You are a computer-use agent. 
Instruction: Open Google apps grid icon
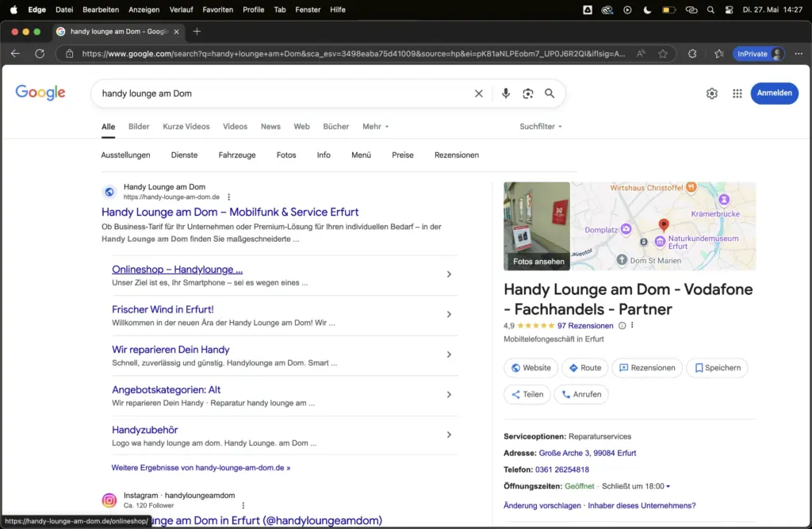point(737,94)
